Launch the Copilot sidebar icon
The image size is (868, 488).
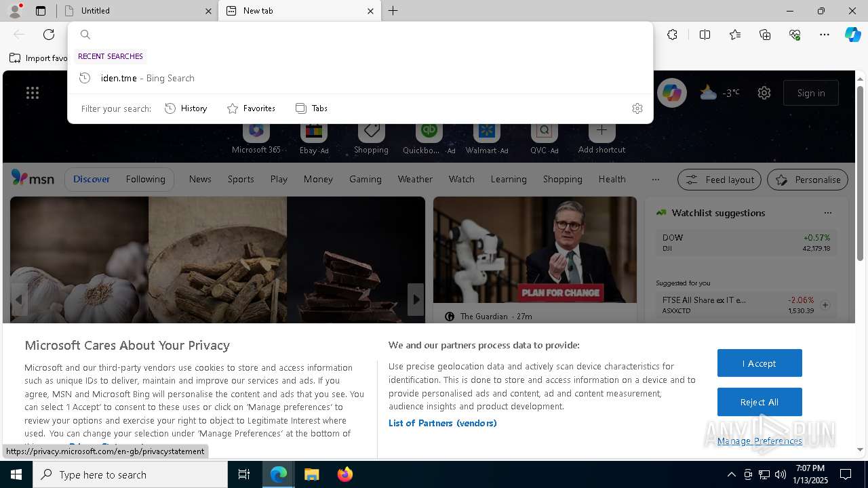click(x=852, y=35)
